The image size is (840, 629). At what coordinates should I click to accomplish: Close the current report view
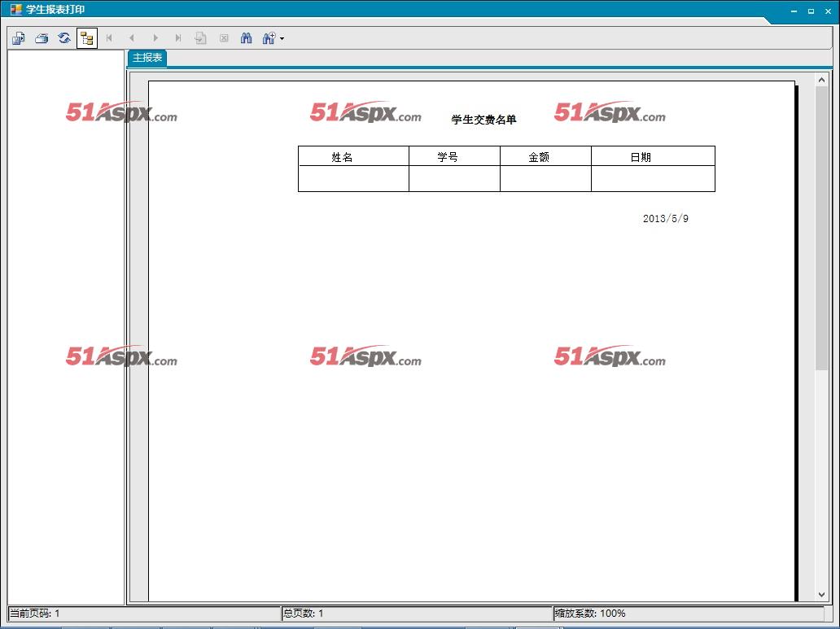pos(224,38)
